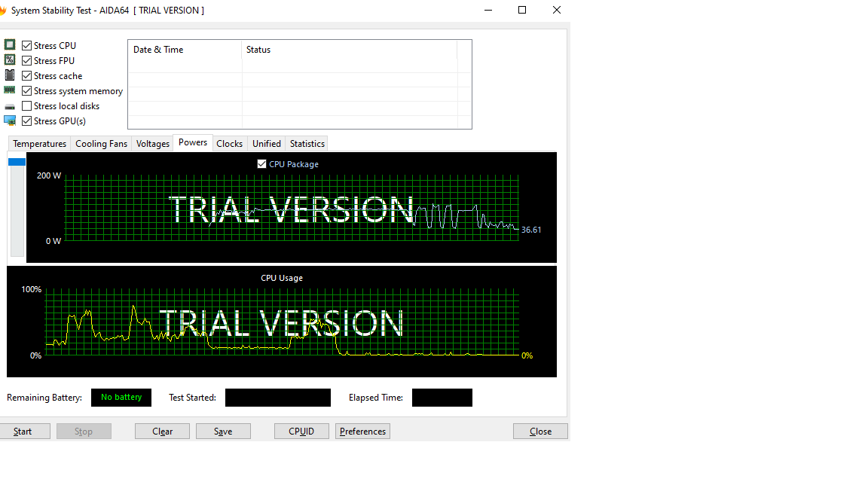Maximize the System Stability Test window
Image resolution: width=868 pixels, height=488 pixels.
click(x=522, y=10)
